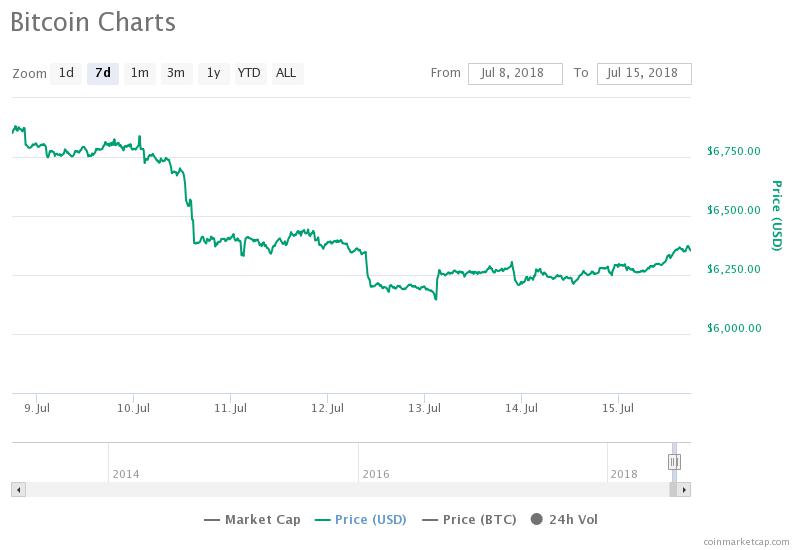The image size is (800, 550).
Task: Click the From date field
Action: pos(515,73)
